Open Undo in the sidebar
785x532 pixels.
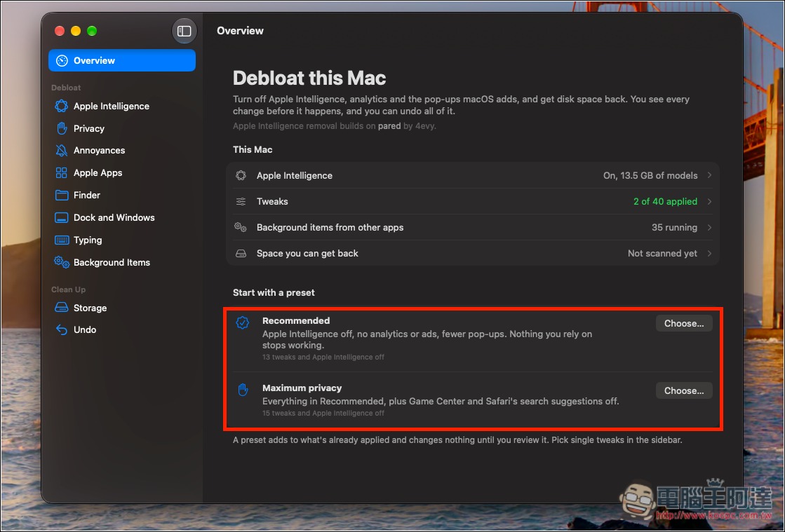(x=122, y=329)
